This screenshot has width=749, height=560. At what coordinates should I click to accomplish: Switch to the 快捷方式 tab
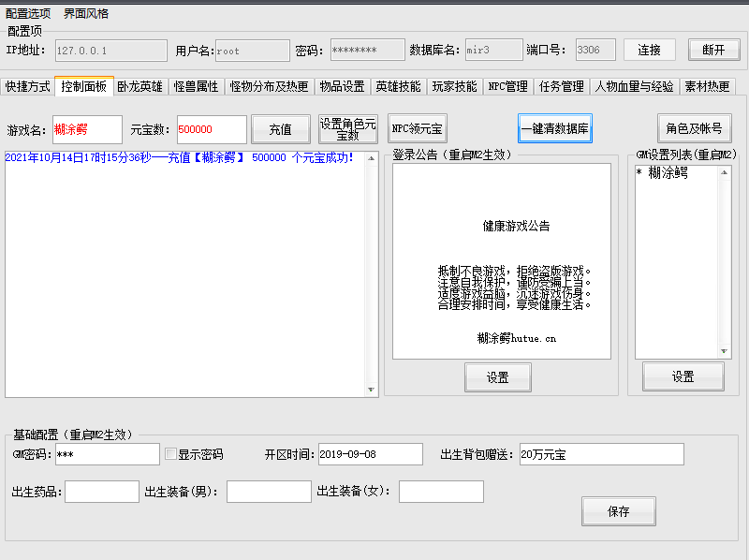(27, 86)
